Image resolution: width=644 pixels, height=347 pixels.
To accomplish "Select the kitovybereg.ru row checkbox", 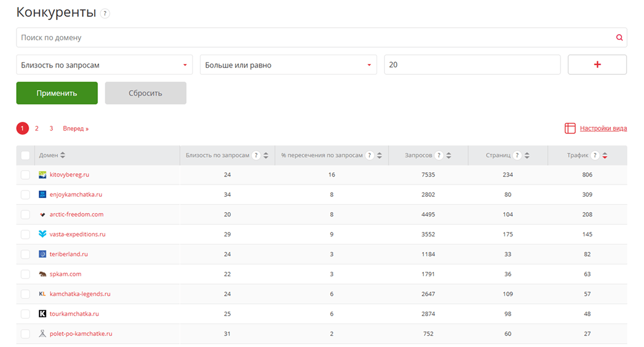I will point(25,175).
